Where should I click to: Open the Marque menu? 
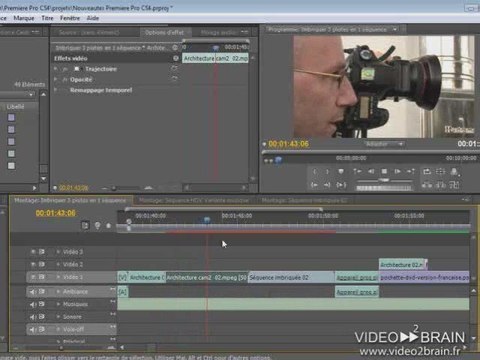click(x=24, y=18)
